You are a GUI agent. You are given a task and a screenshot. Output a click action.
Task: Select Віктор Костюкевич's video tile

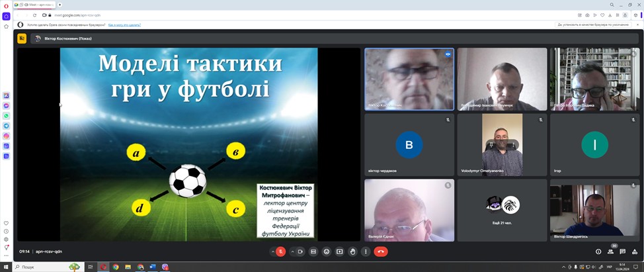(409, 79)
